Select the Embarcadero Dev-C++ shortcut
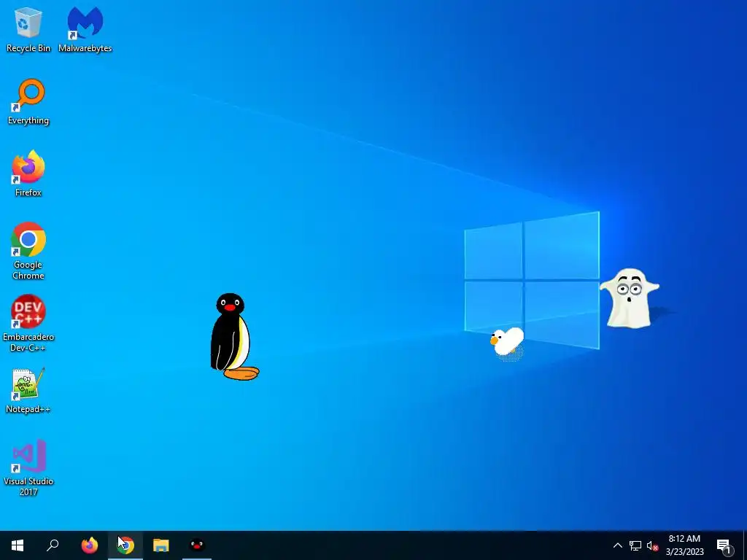This screenshot has height=560, width=747. [x=28, y=323]
